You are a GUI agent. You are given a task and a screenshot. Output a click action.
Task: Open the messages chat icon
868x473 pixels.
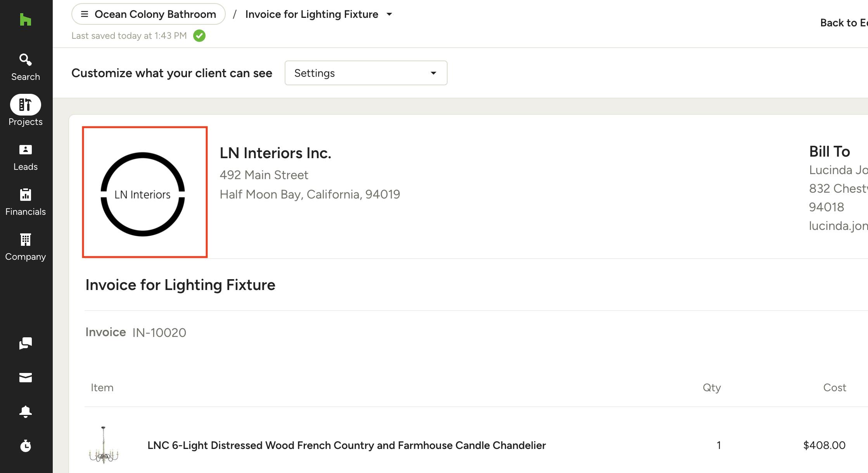tap(26, 343)
